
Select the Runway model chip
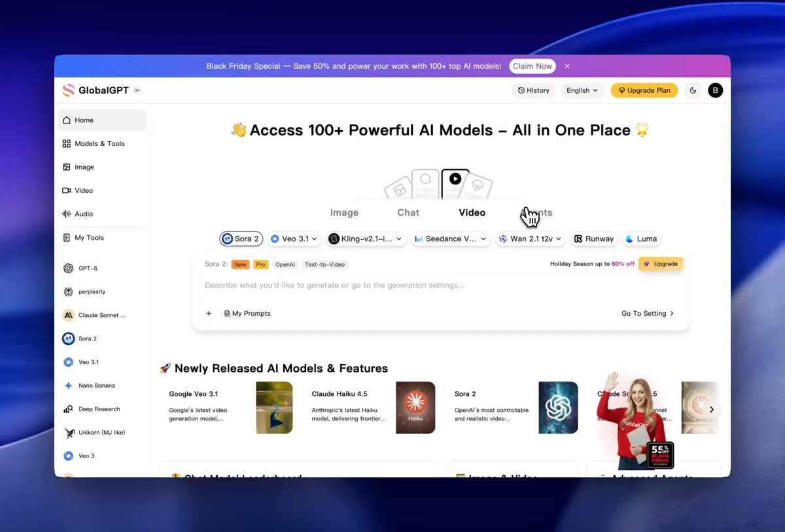click(x=594, y=239)
